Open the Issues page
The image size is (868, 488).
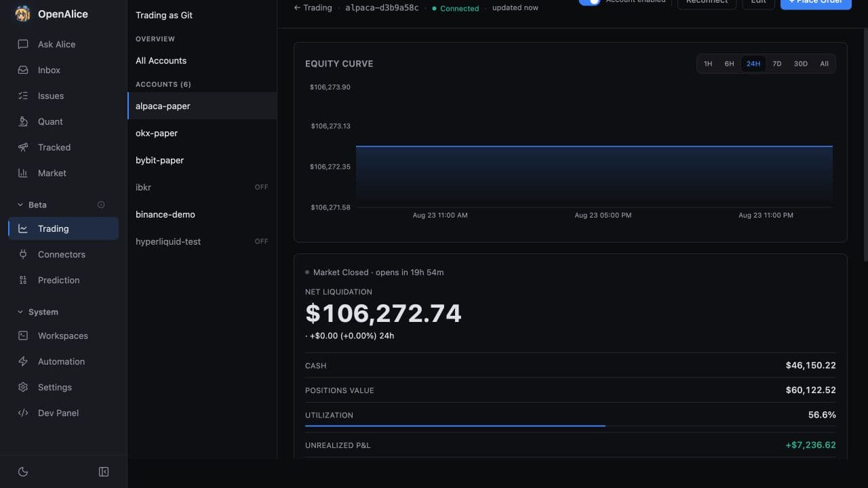tap(64, 96)
